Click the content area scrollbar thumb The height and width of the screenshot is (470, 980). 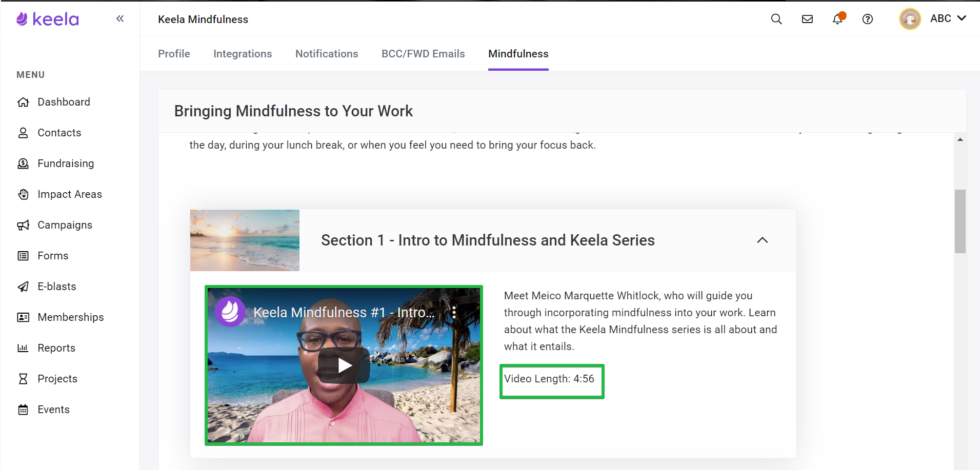(x=960, y=221)
